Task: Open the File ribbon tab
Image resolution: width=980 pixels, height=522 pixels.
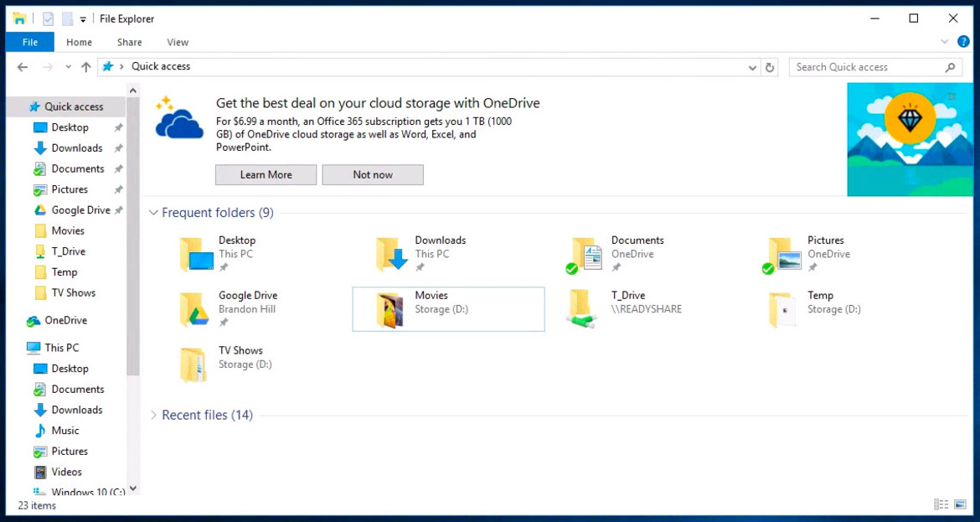Action: click(x=29, y=42)
